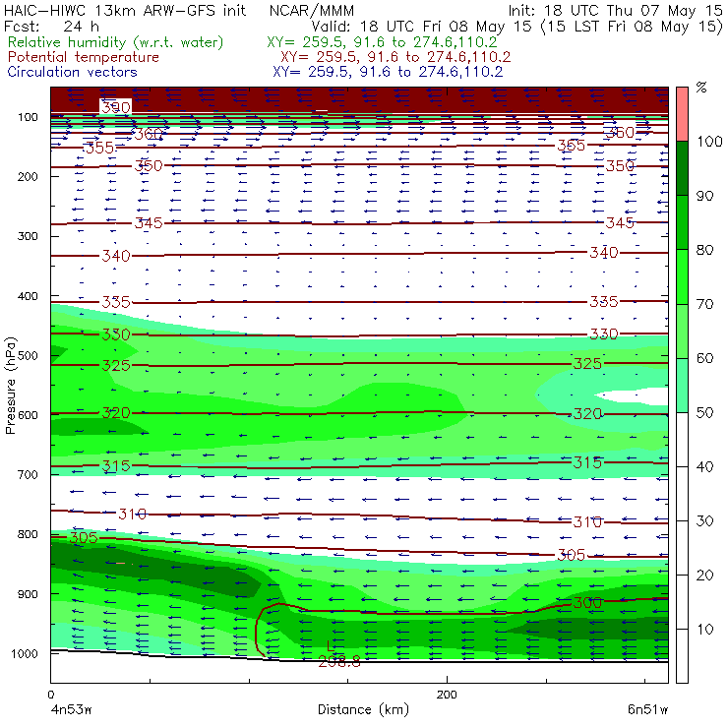Click the '200' distance axis tick label
Viewport: 728px width, 728px height.
(x=447, y=695)
